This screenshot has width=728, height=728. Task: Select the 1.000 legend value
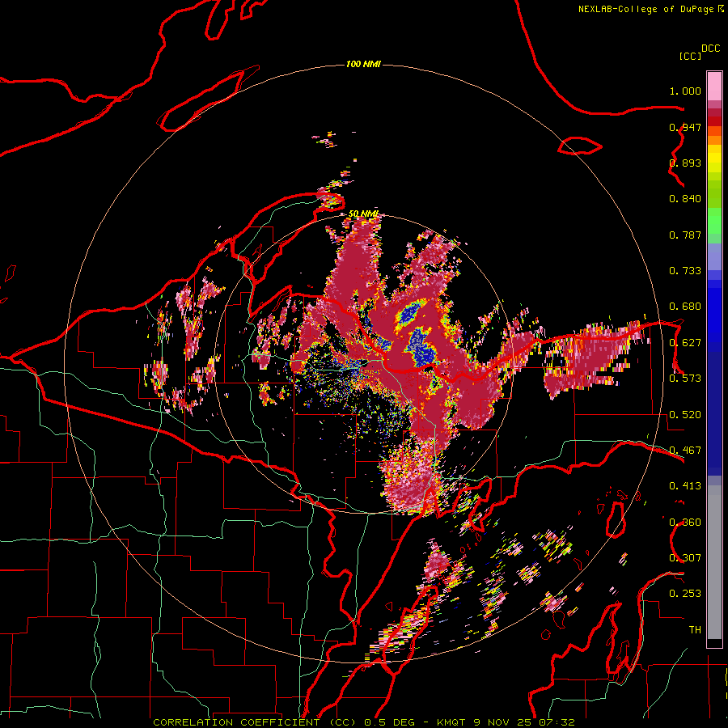685,91
